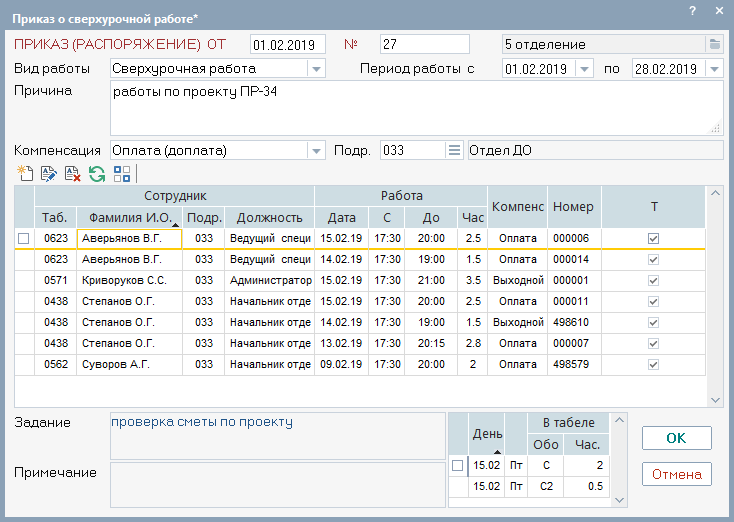Refresh the employee list with green arrows
This screenshot has height=522, width=734.
pyautogui.click(x=96, y=173)
